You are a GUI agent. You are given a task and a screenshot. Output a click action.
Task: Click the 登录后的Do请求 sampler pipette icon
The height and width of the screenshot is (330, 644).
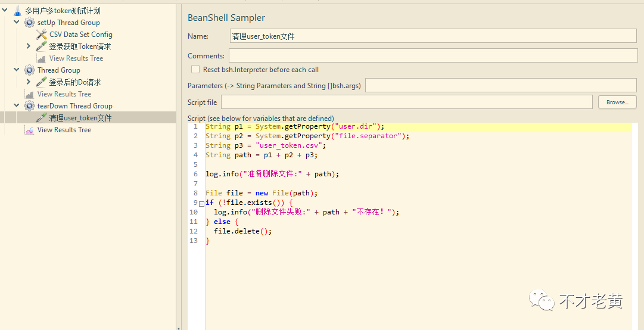[42, 82]
